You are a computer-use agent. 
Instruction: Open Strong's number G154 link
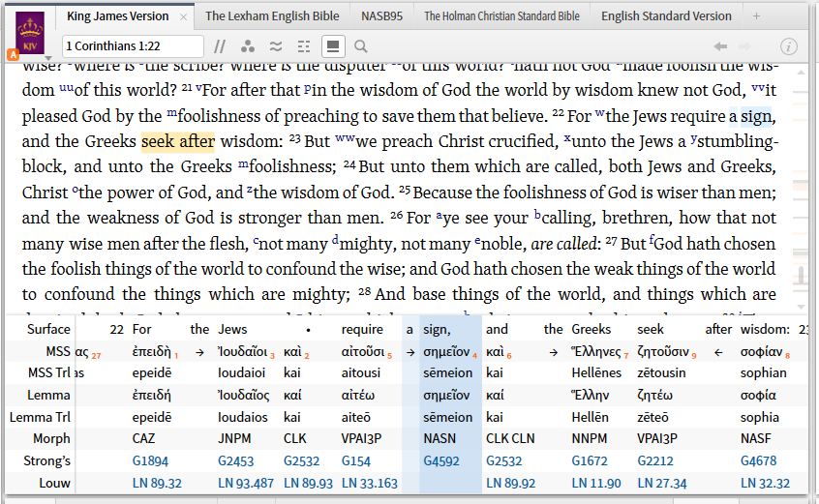(x=355, y=461)
